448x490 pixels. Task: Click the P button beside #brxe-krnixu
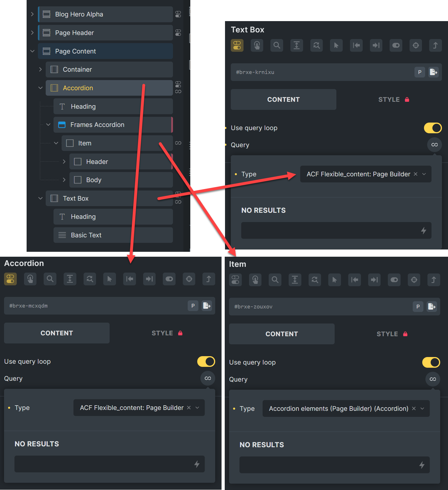[420, 72]
